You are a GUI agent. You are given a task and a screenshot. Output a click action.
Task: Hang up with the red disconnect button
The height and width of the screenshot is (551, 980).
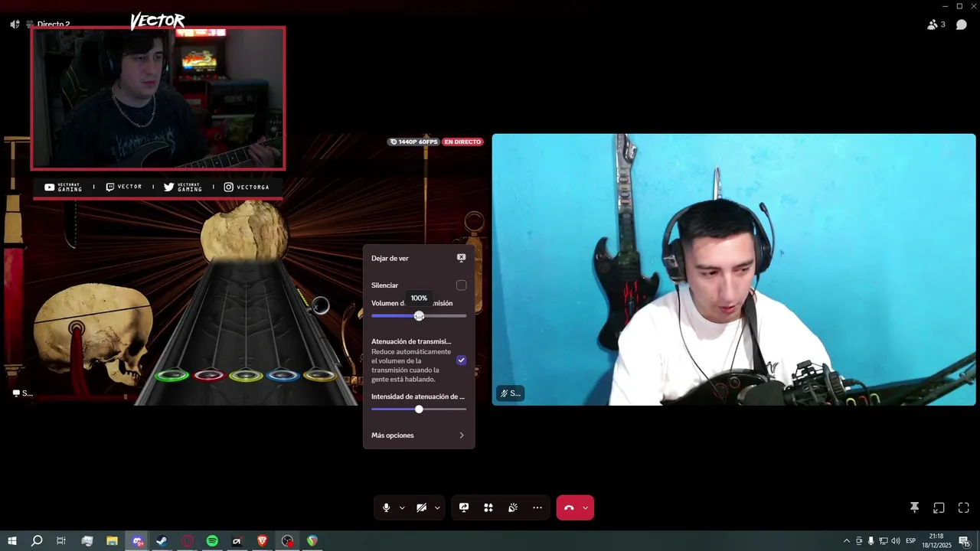(569, 507)
